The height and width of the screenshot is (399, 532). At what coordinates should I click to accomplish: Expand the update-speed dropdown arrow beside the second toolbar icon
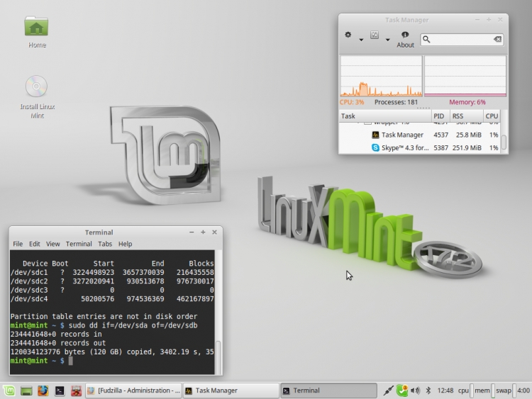coord(388,40)
